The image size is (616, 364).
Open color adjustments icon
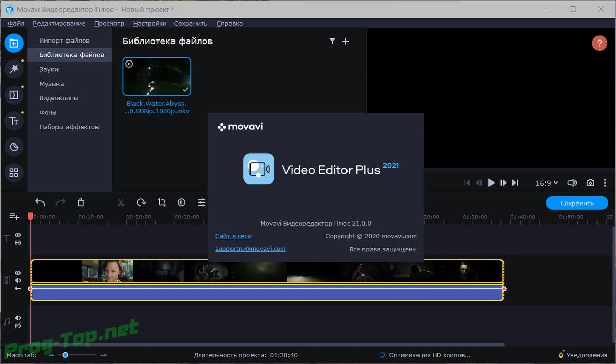182,203
